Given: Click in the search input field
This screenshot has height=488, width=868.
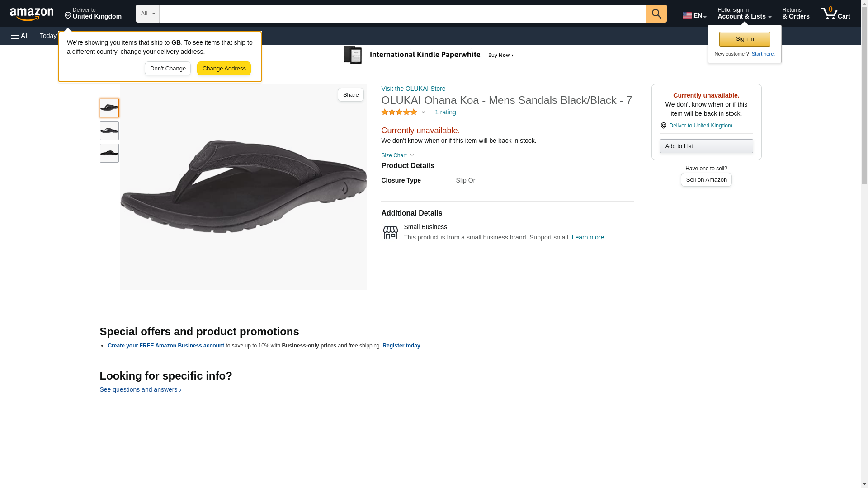Looking at the screenshot, I should (402, 14).
